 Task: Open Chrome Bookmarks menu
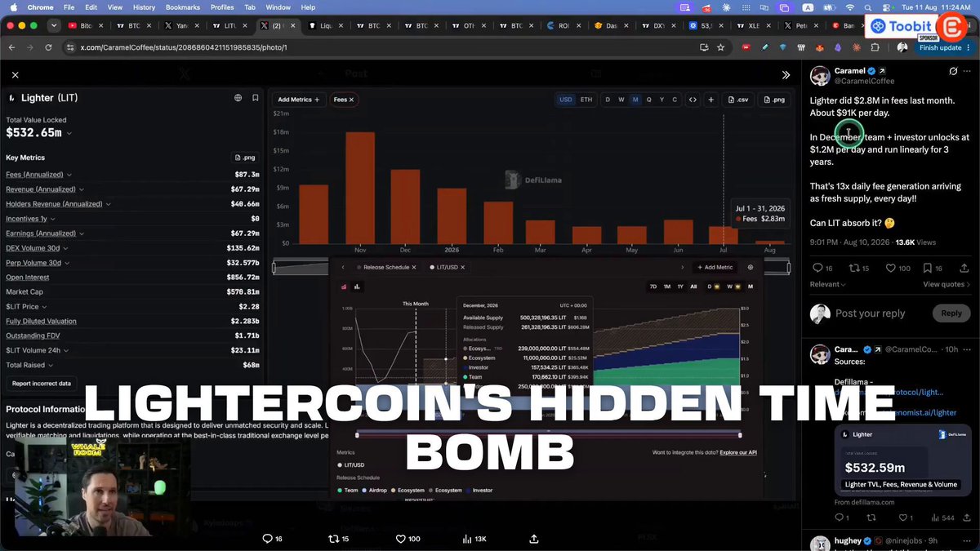pos(182,7)
